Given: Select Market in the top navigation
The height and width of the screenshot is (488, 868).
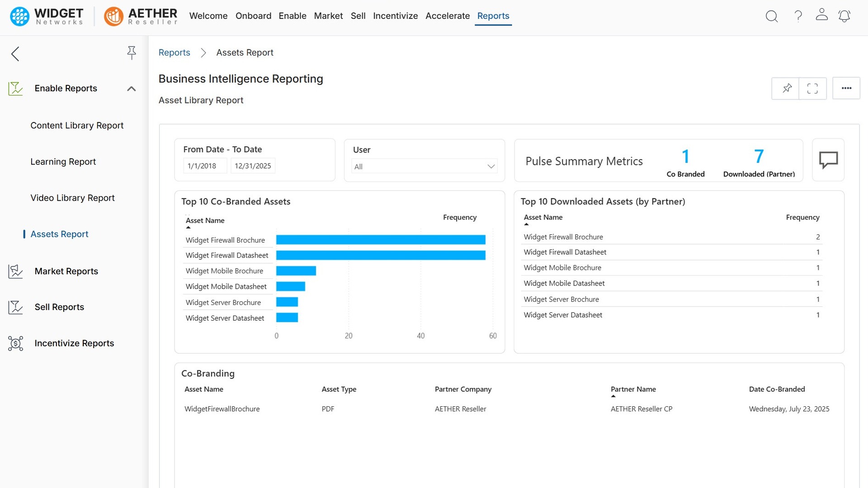Looking at the screenshot, I should [x=329, y=16].
